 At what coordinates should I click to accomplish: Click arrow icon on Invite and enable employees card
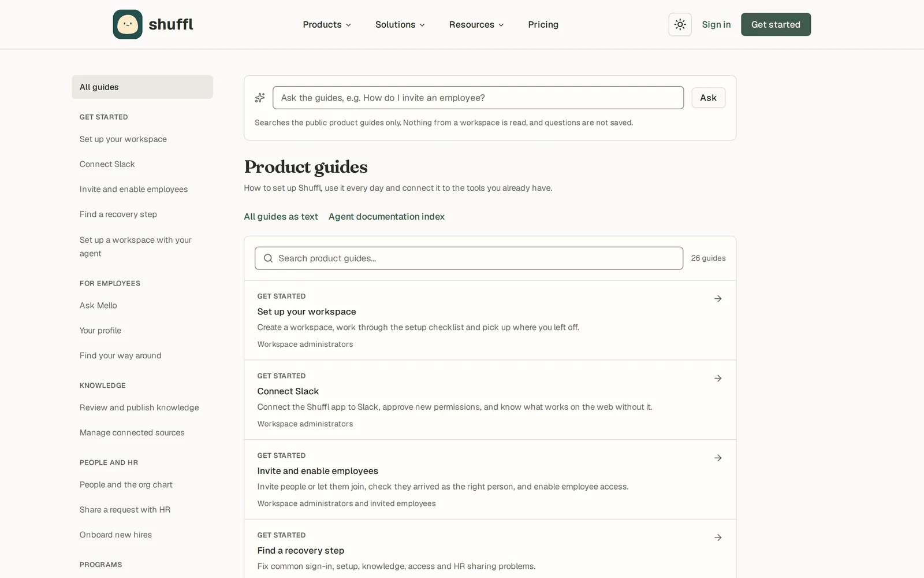pyautogui.click(x=718, y=458)
